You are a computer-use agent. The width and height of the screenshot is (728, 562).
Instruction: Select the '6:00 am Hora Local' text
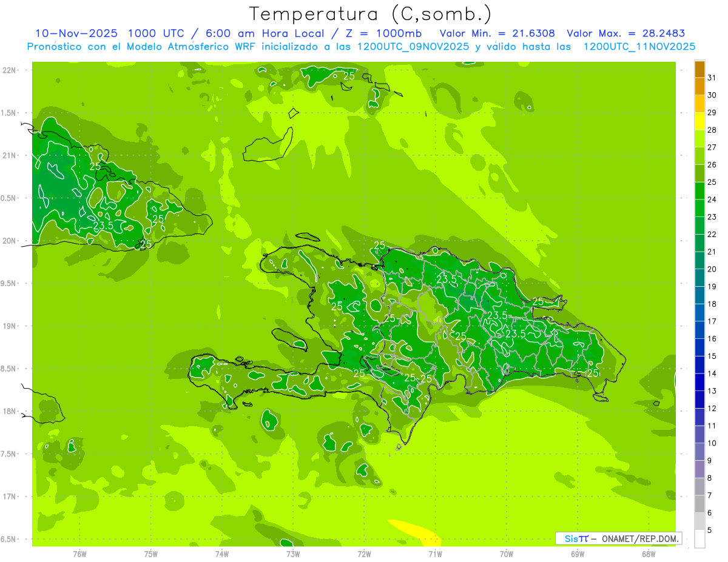click(265, 33)
